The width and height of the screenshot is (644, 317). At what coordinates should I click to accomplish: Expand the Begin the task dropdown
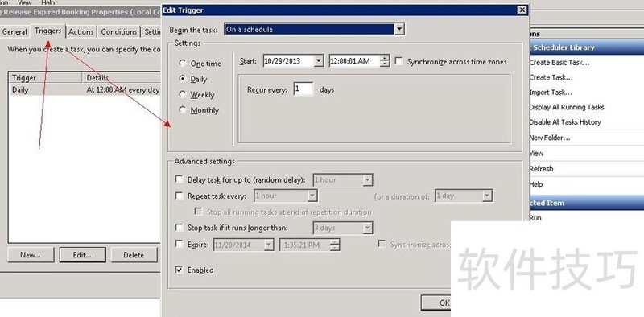[x=399, y=29]
